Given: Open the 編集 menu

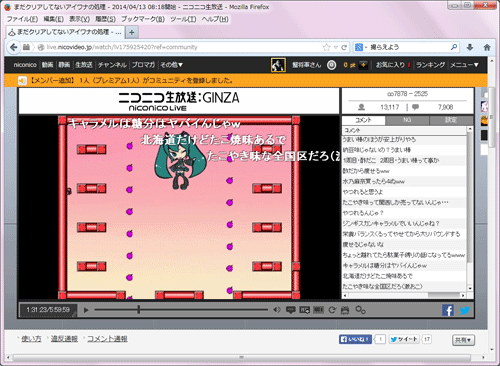Looking at the screenshot, I should (54, 19).
